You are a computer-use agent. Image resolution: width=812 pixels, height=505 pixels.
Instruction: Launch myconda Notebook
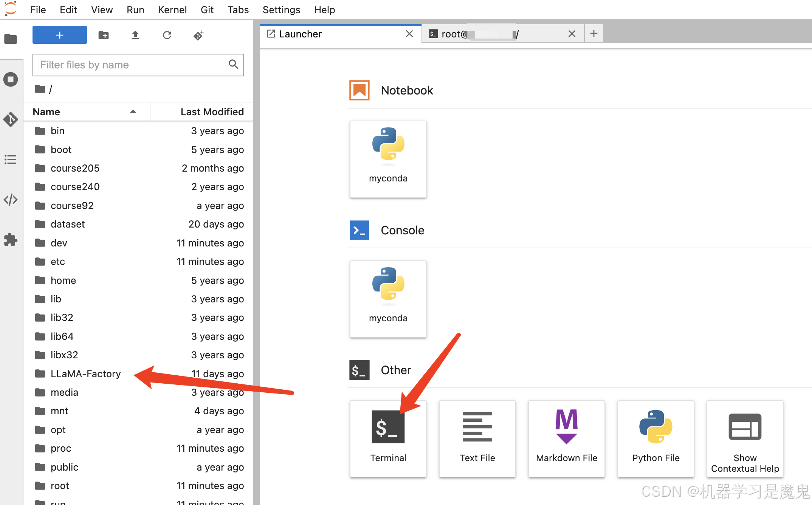point(388,159)
